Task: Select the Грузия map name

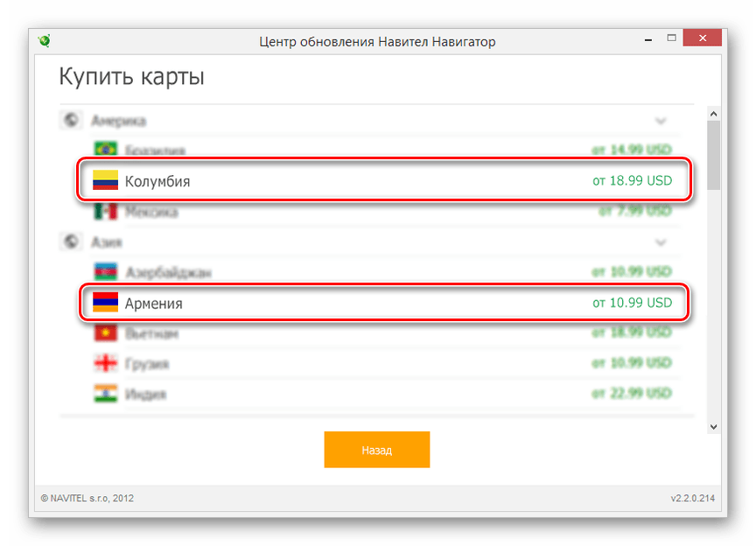Action: pyautogui.click(x=147, y=364)
